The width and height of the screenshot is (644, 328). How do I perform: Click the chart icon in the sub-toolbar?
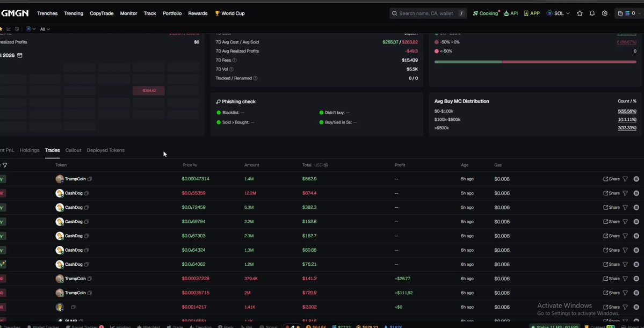[x=9, y=29]
